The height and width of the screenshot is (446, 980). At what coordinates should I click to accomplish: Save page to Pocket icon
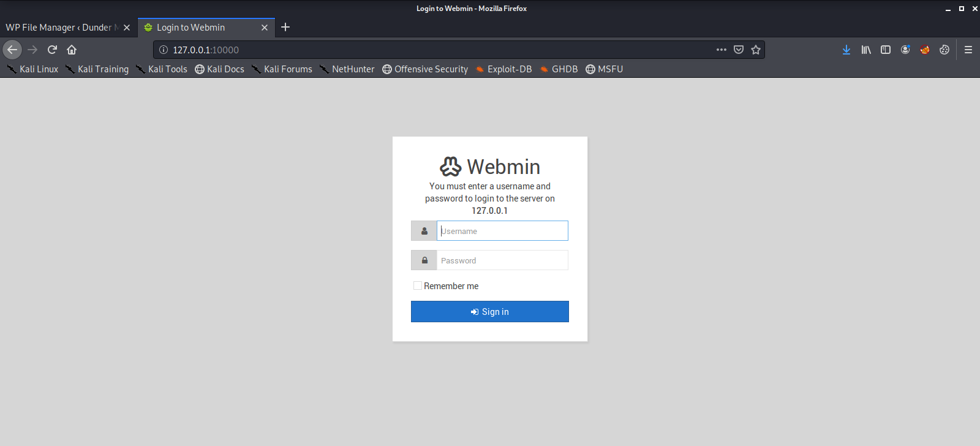(739, 50)
